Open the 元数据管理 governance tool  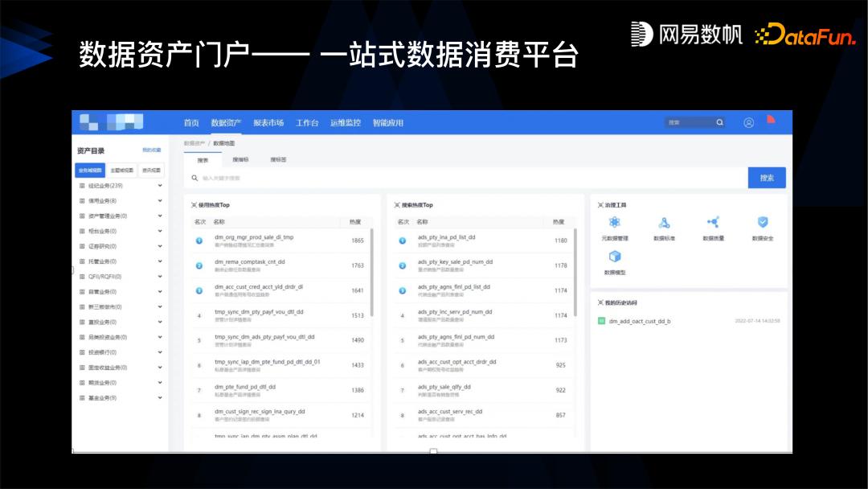pos(615,222)
